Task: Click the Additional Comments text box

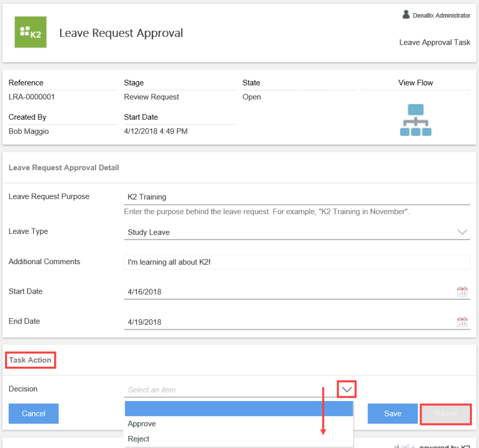Action: [x=295, y=262]
